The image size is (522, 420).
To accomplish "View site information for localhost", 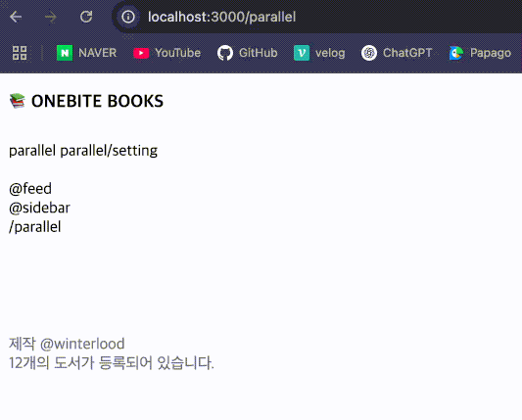I will [128, 17].
